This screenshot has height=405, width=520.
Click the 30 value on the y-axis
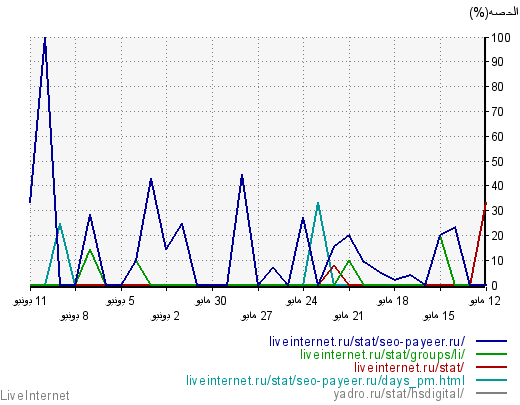pyautogui.click(x=497, y=211)
